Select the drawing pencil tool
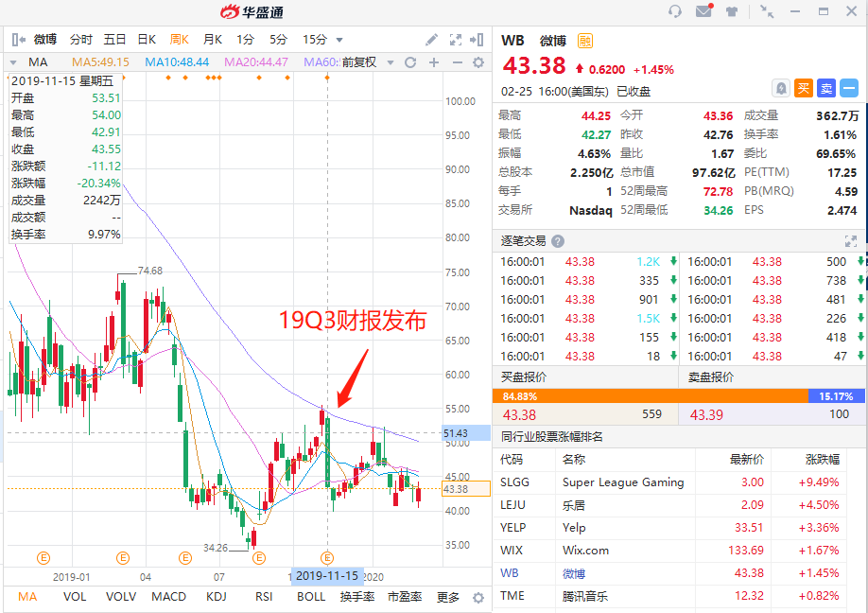The height and width of the screenshot is (613, 868). [431, 40]
